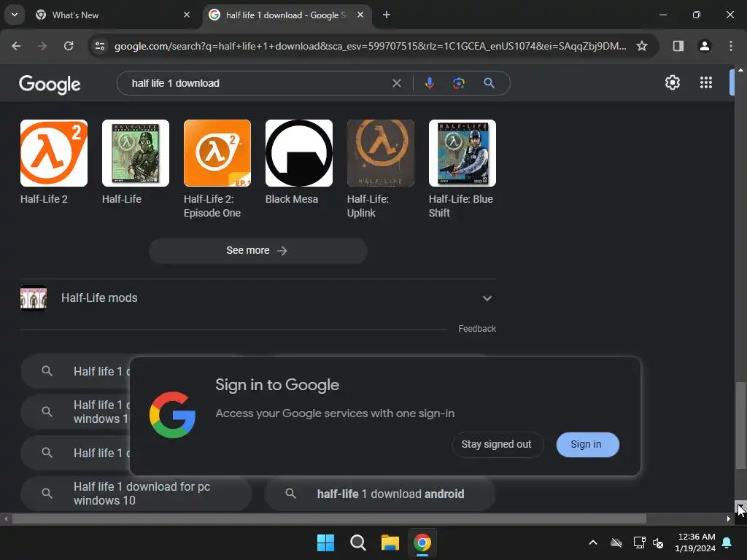Image resolution: width=747 pixels, height=560 pixels.
Task: Open Half-Life 2: Episode One thumbnail
Action: [x=217, y=153]
